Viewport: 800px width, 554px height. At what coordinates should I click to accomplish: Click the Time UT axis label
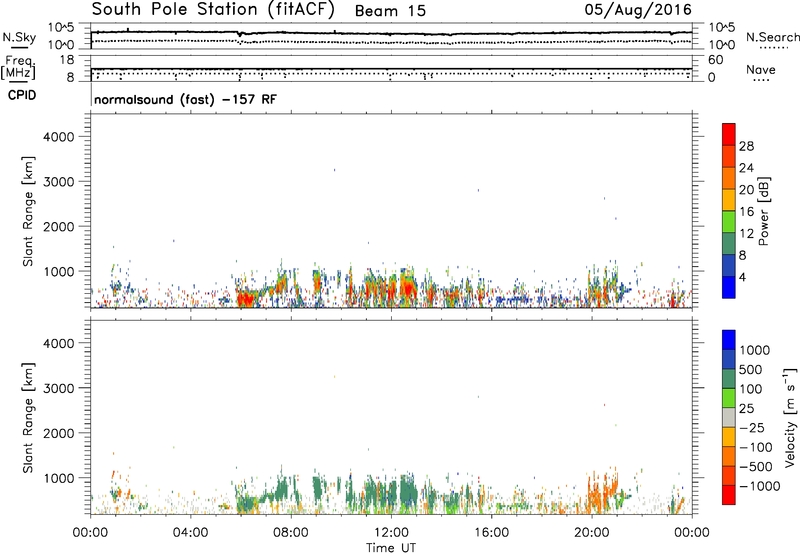pyautogui.click(x=391, y=548)
